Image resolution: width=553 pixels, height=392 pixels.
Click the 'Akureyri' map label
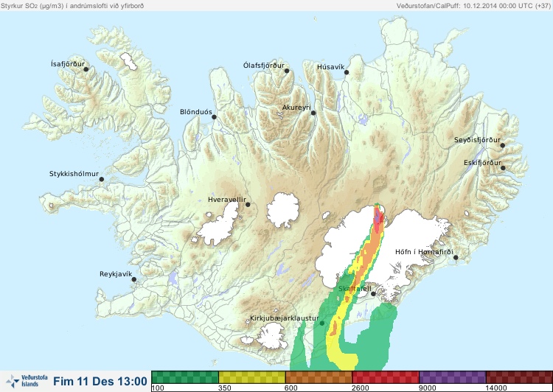[296, 108]
